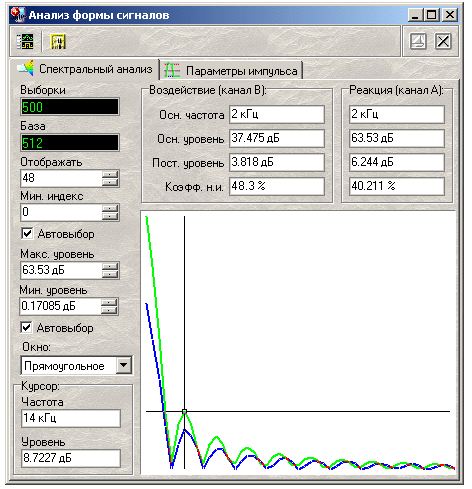Decrease Мин. уровень with down arrow

(x=109, y=310)
